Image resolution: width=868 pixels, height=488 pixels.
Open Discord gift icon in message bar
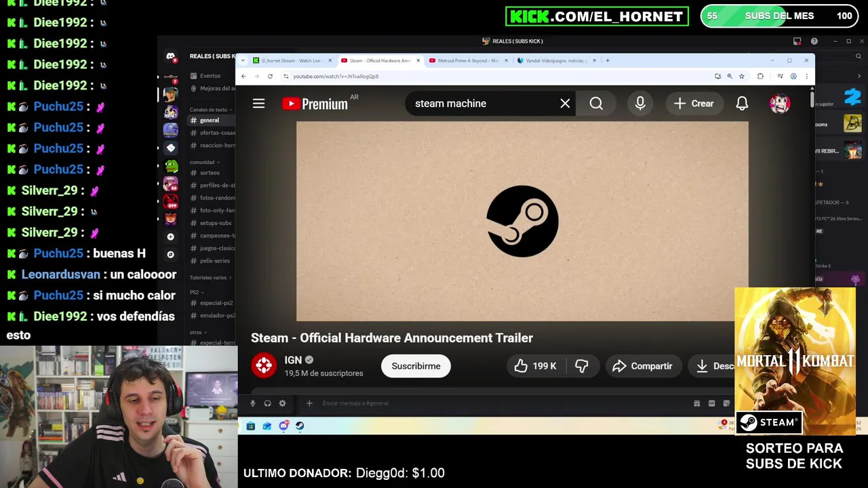point(696,403)
